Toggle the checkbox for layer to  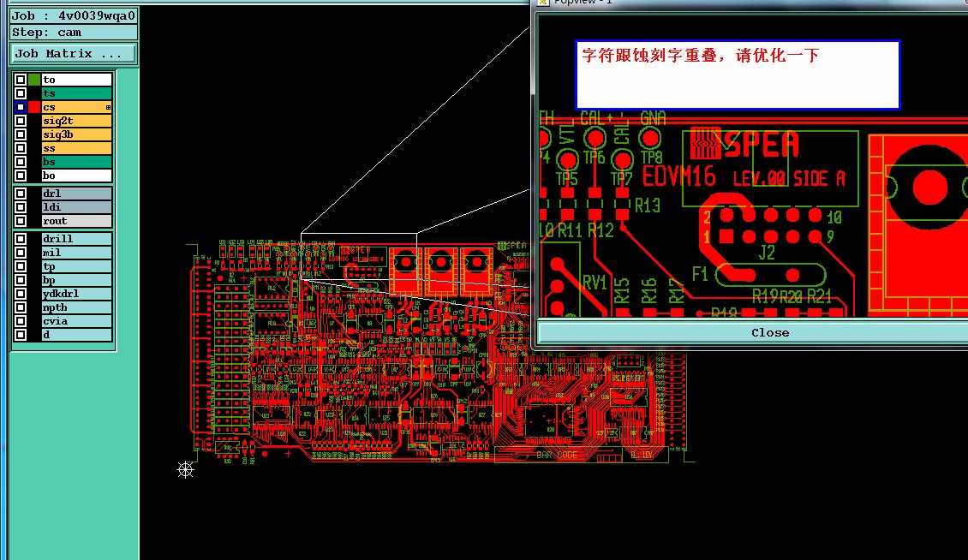(21, 80)
